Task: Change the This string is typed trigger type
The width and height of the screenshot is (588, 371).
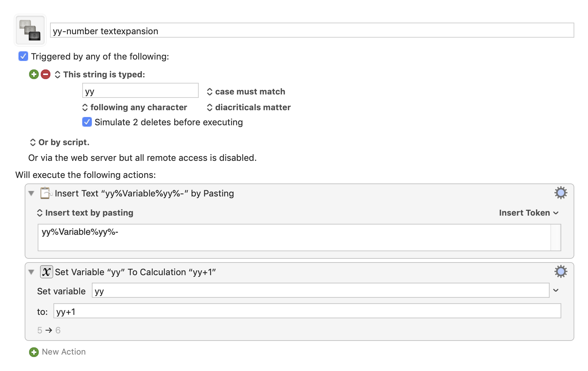Action: (x=100, y=75)
